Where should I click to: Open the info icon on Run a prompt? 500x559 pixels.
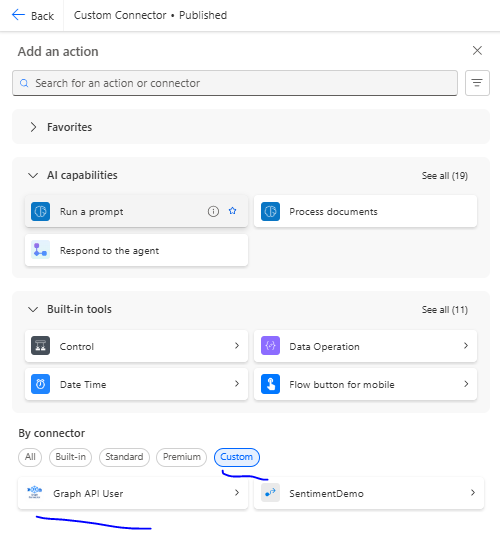tap(213, 211)
